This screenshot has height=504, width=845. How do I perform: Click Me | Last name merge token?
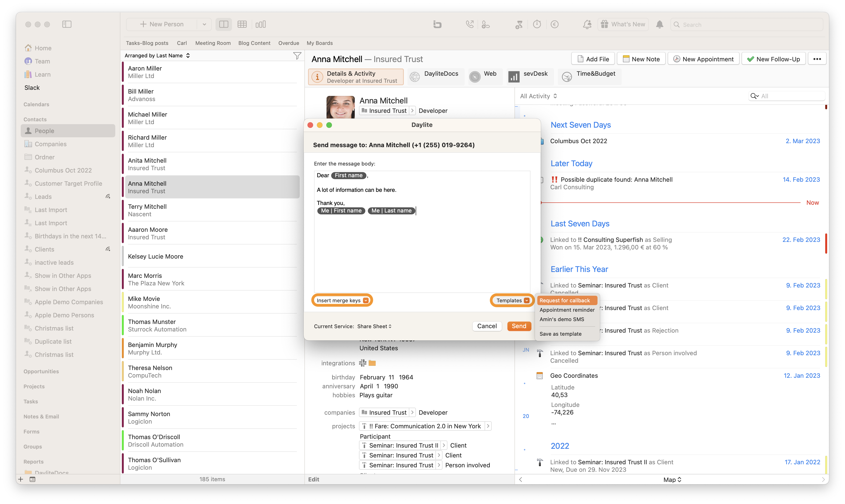pyautogui.click(x=391, y=211)
